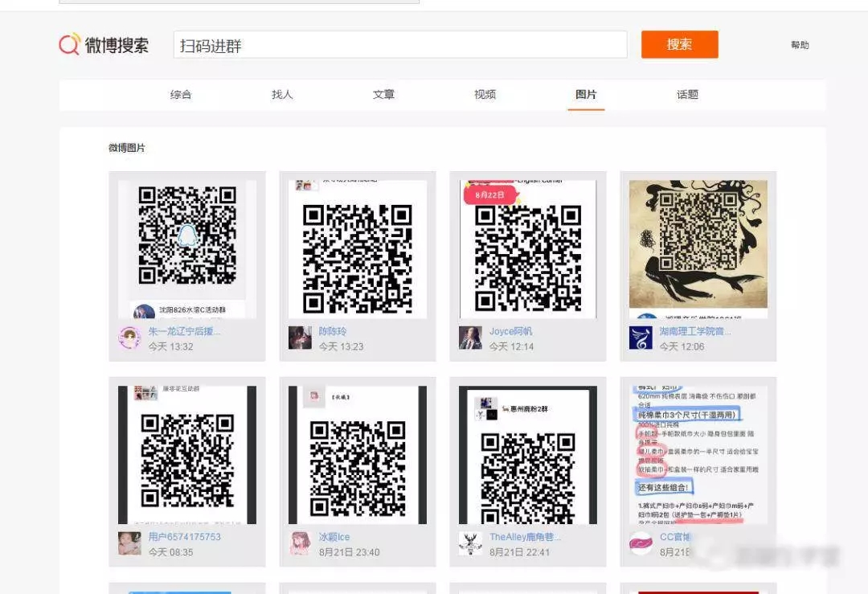Click timestamp 8月21日 23:40

350,552
